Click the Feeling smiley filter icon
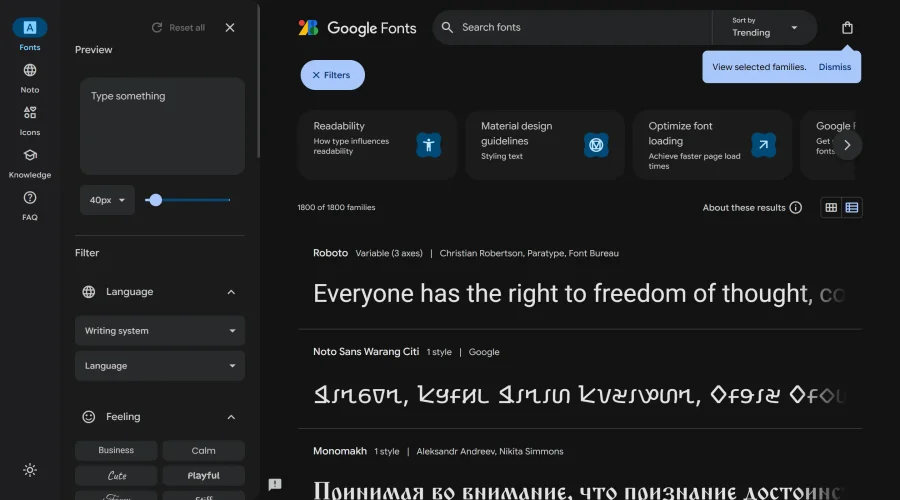Image resolution: width=900 pixels, height=500 pixels. click(88, 417)
